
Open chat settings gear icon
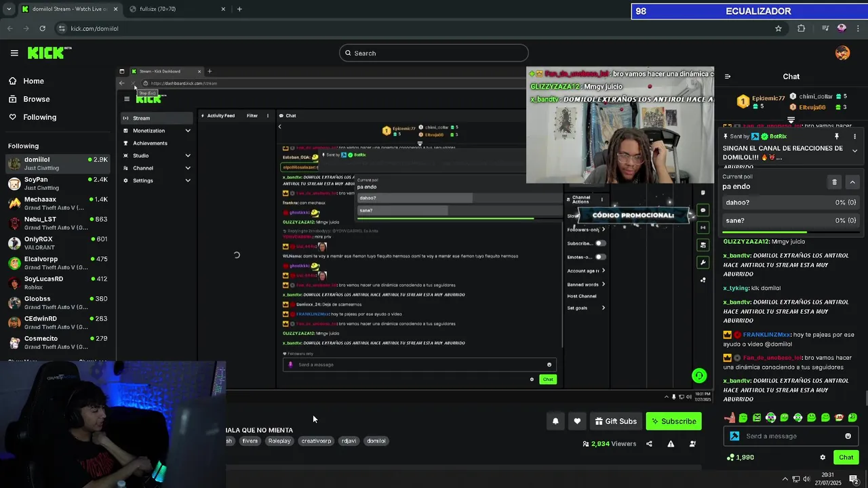pyautogui.click(x=823, y=457)
